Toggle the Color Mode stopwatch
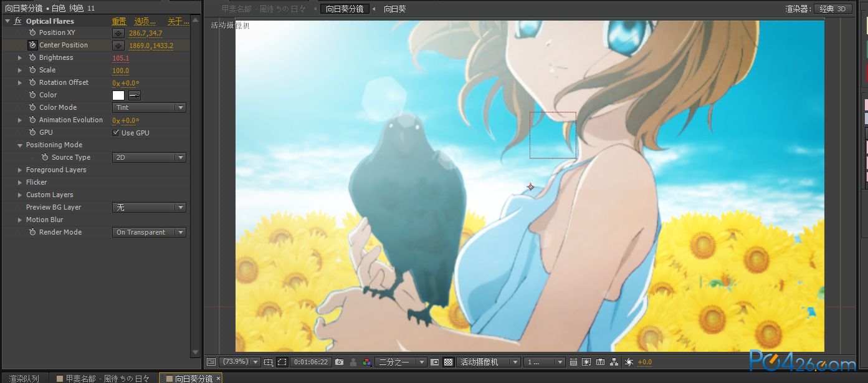The width and height of the screenshot is (868, 383). [32, 107]
